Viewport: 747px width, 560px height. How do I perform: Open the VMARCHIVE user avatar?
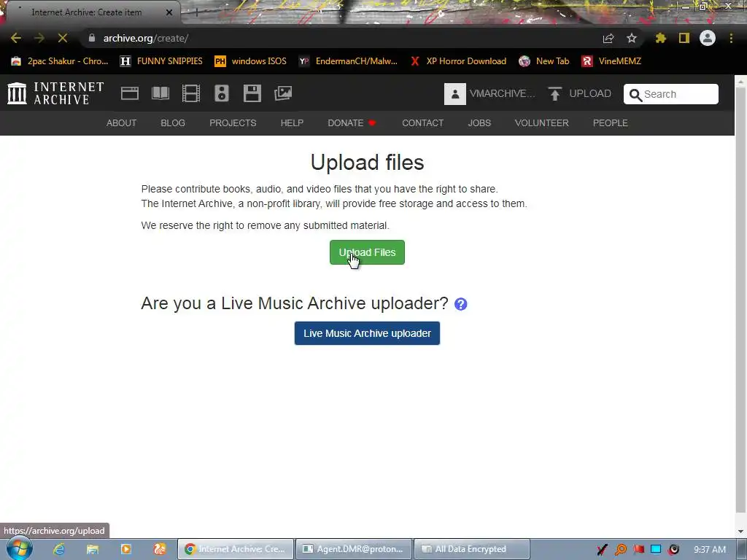tap(455, 94)
